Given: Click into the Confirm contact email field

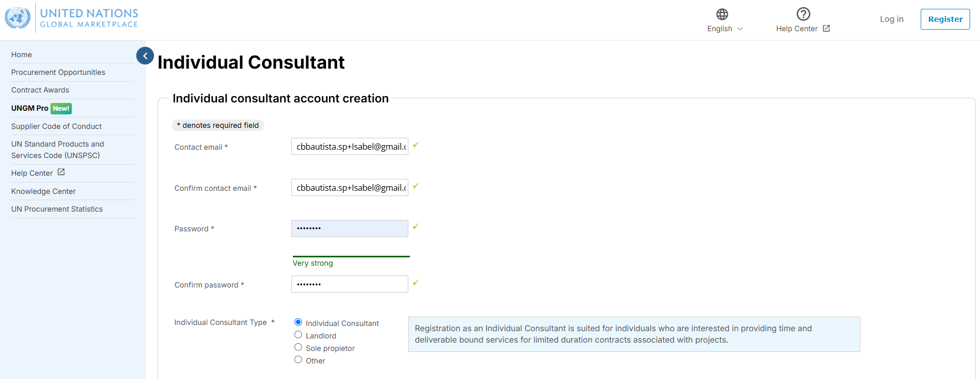Looking at the screenshot, I should click(350, 188).
